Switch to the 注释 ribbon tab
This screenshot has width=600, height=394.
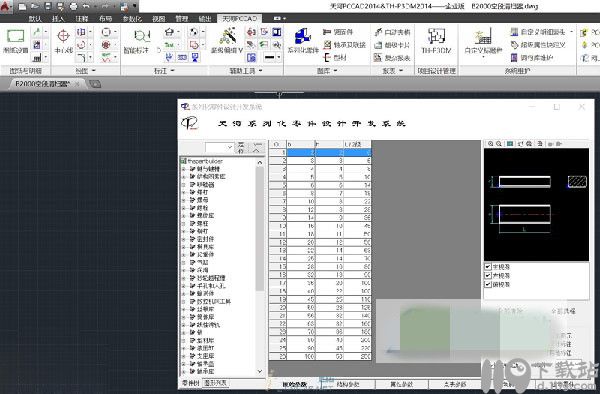tap(82, 18)
